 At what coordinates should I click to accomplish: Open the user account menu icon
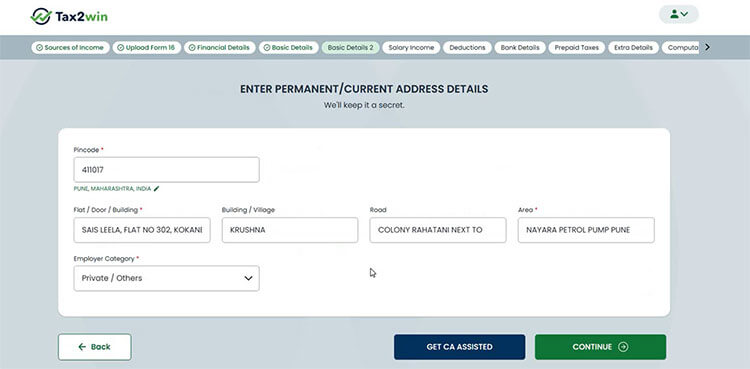[679, 14]
